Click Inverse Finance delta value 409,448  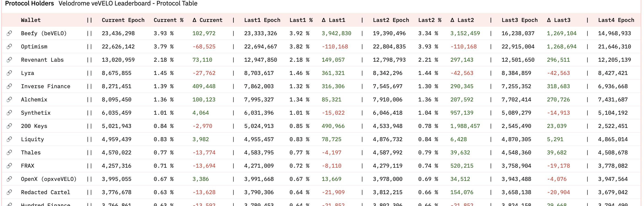204,86
